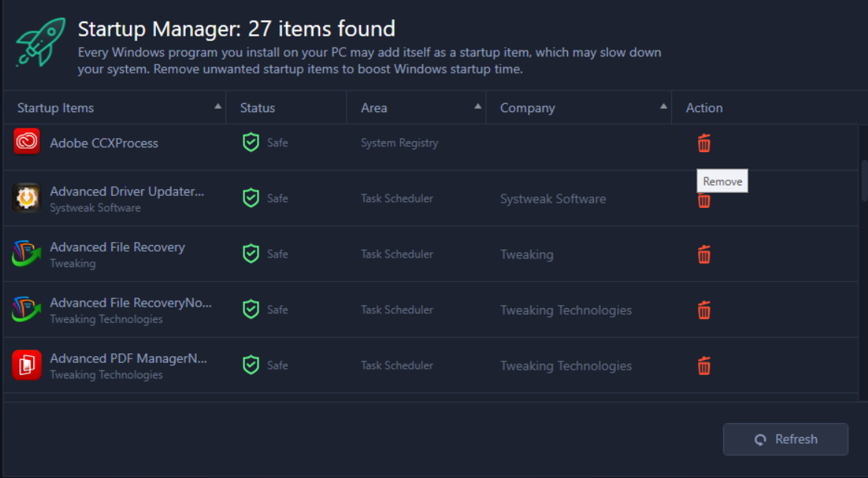
Task: Select the Advanced Driver Updater gear icon
Action: pos(25,197)
